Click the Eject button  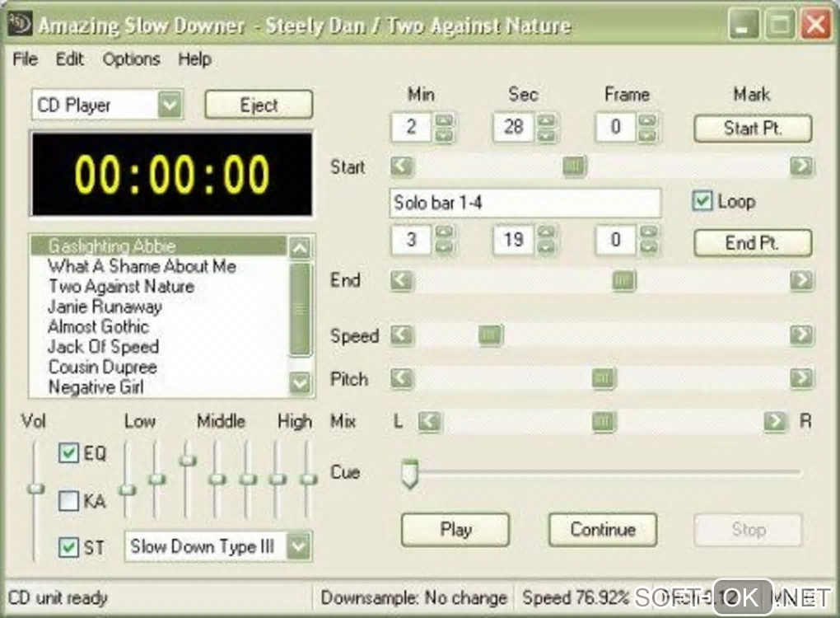pyautogui.click(x=259, y=105)
